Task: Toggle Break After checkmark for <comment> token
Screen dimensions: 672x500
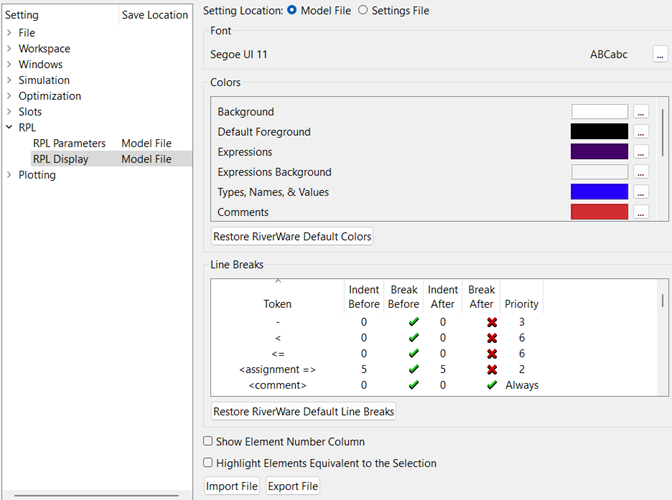Action: [x=481, y=386]
